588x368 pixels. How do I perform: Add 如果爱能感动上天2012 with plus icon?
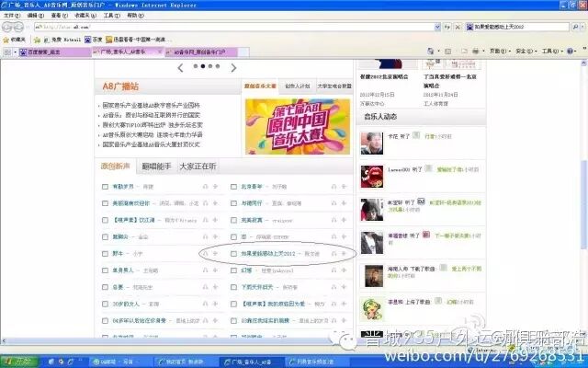tap(344, 254)
